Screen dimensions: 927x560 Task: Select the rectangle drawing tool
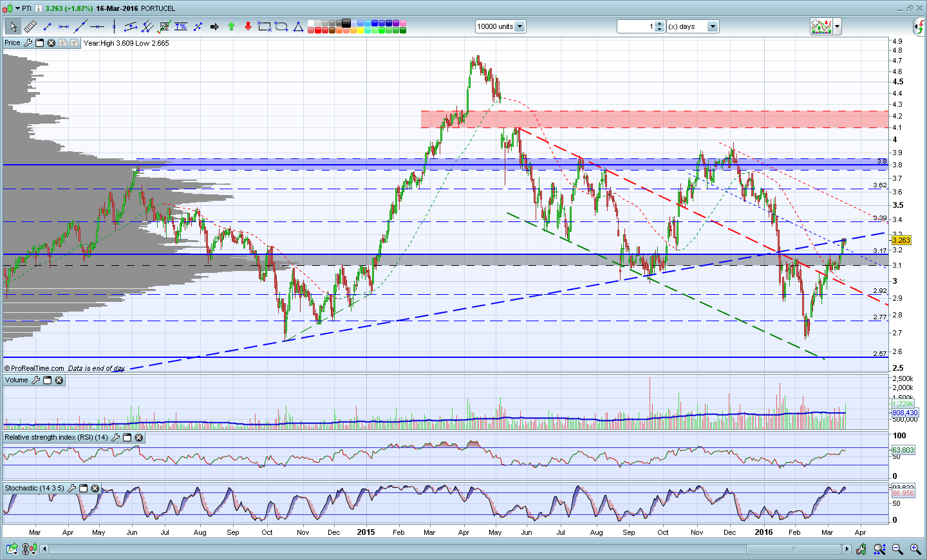[x=265, y=26]
